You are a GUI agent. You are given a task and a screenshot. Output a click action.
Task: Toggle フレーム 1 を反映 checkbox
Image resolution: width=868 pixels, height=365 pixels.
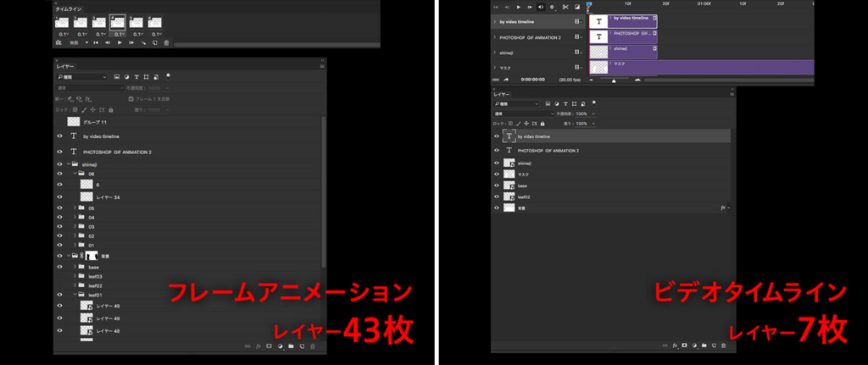click(x=131, y=99)
